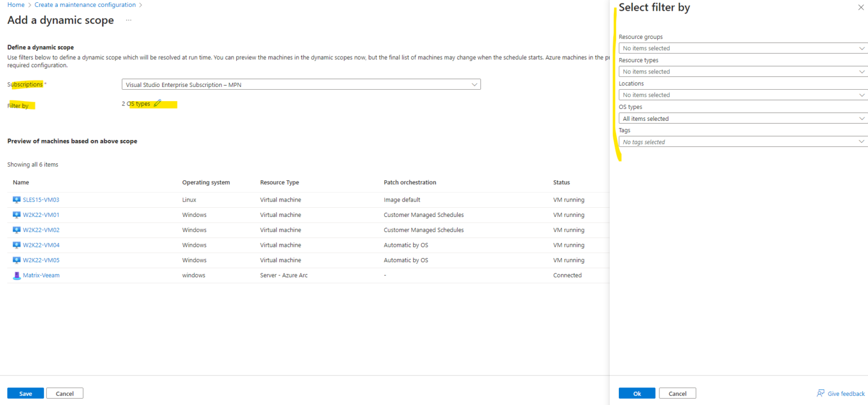The height and width of the screenshot is (405, 868).
Task: Click the VM icon beside W2K22-VM05
Action: [16, 260]
